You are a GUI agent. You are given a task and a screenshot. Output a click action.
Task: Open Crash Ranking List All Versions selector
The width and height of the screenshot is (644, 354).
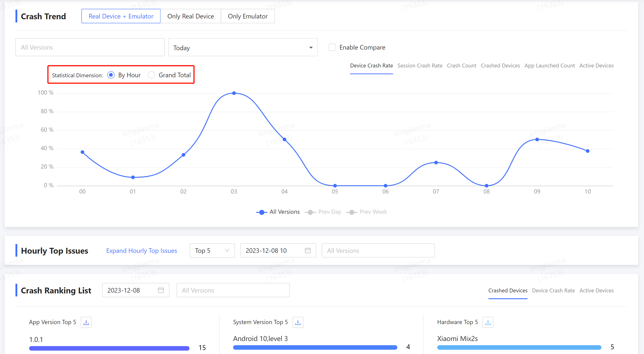point(233,290)
